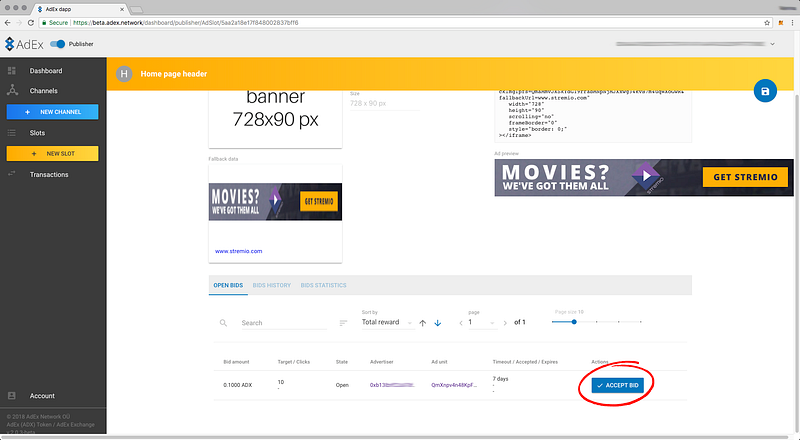Go to next page chevron

[x=505, y=323]
